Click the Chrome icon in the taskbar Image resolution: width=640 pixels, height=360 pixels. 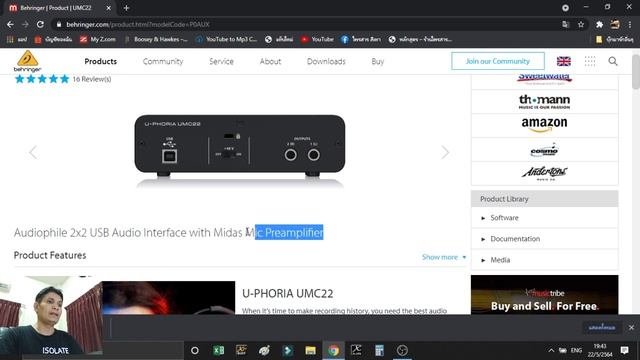333,350
